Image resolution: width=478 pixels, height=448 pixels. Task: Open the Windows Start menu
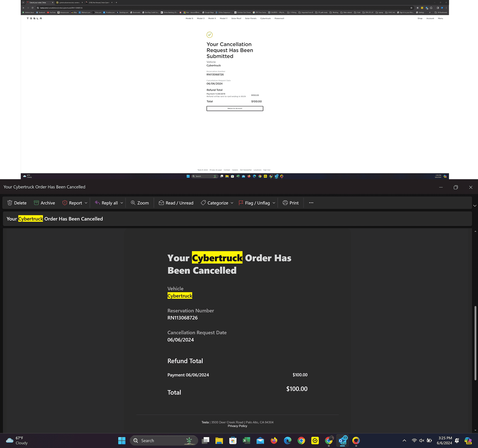click(122, 441)
